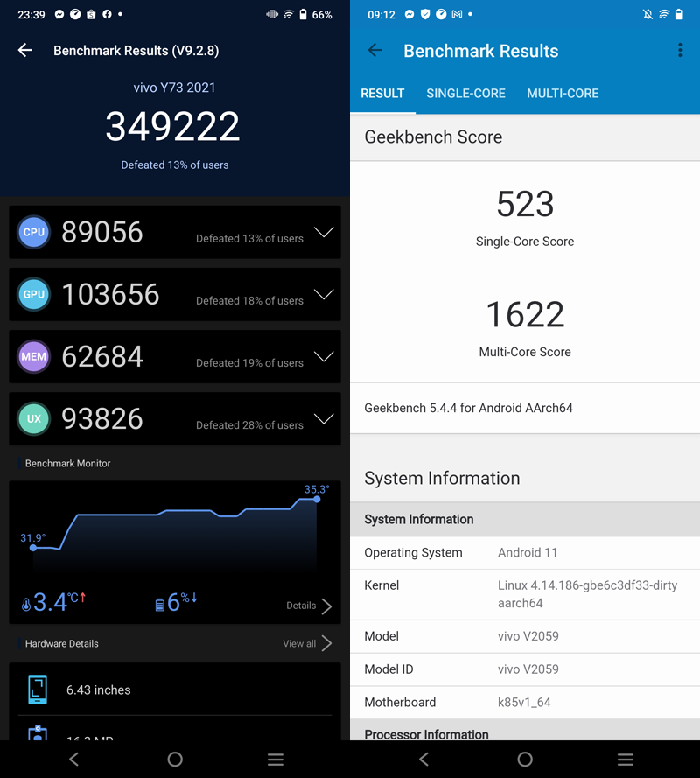The width and height of the screenshot is (700, 778).
Task: Tap left phone's navigation back button
Action: tap(73, 759)
